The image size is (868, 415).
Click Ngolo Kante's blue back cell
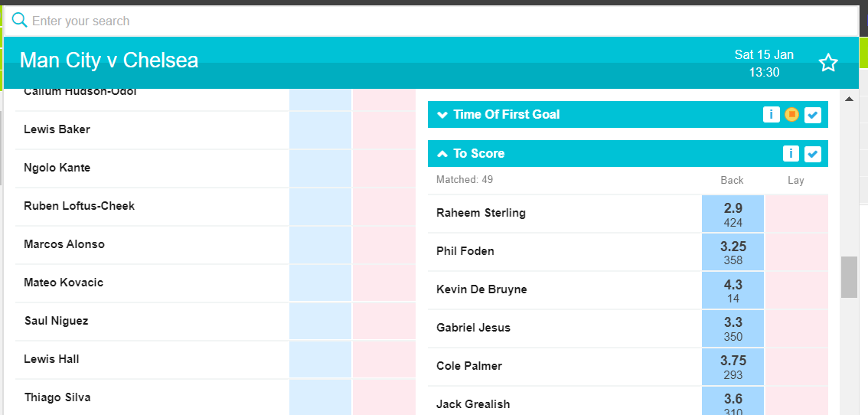(x=320, y=168)
